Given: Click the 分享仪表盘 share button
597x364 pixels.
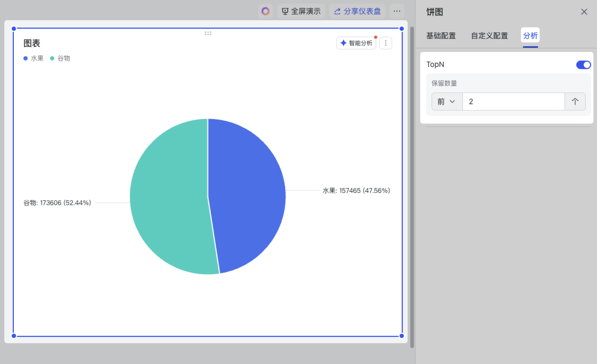Looking at the screenshot, I should tap(357, 11).
